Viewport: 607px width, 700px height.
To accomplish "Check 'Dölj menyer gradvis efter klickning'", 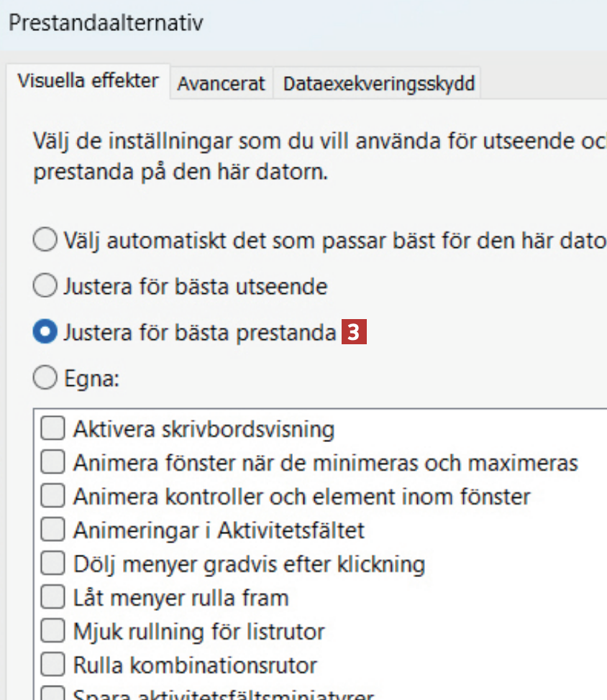I will [53, 564].
